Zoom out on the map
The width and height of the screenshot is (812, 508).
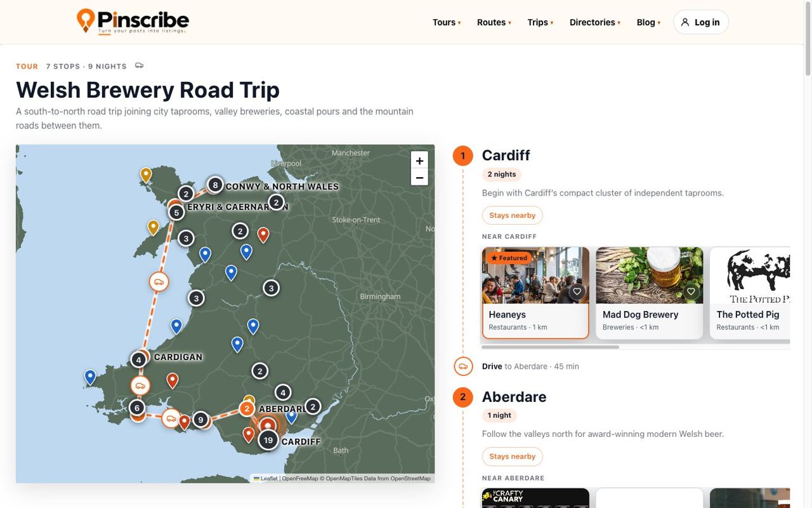click(x=419, y=178)
